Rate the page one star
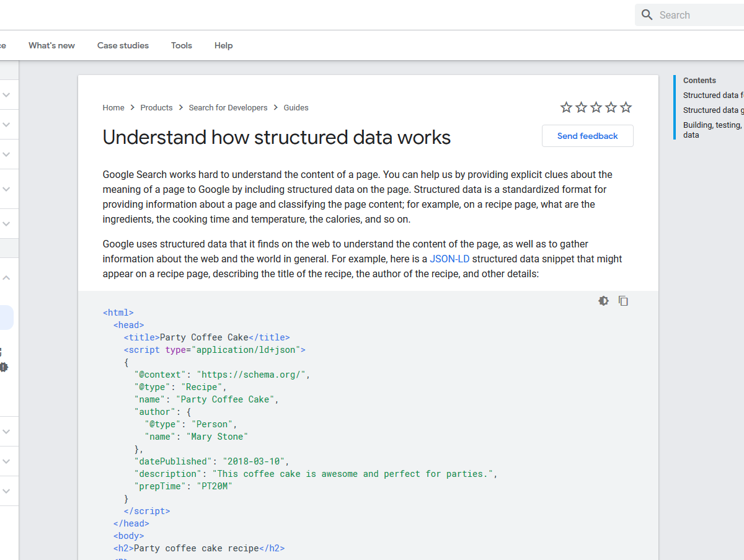 [x=566, y=107]
